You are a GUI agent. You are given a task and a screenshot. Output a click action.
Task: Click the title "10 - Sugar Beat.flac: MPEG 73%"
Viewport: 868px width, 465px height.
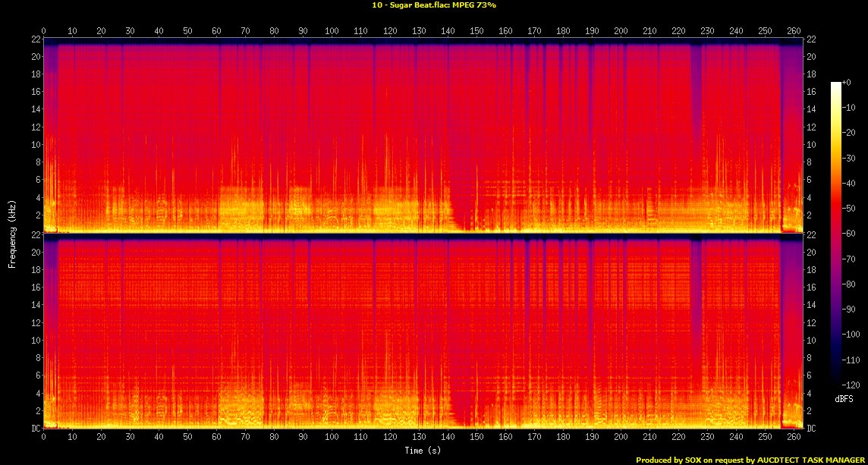pos(434,5)
